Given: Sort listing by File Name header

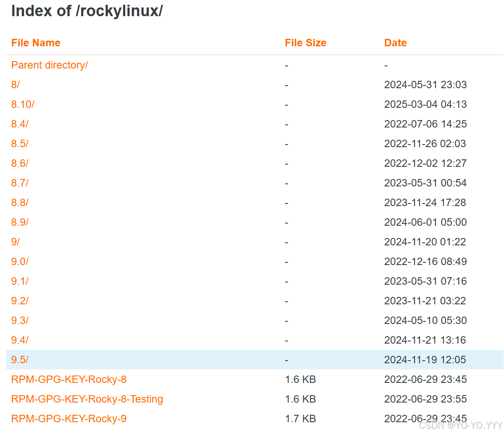Looking at the screenshot, I should point(36,43).
